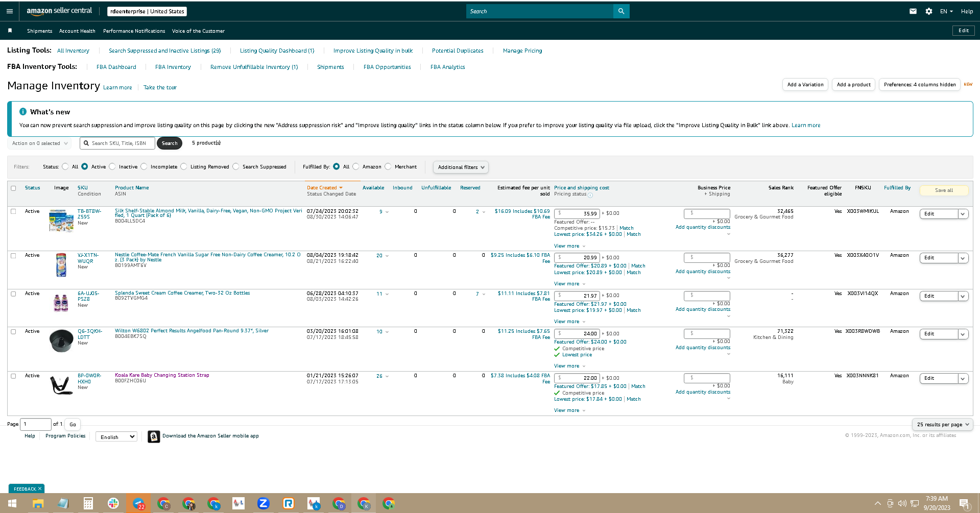This screenshot has width=980, height=513.
Task: Close the Feedback tab with X
Action: pyautogui.click(x=40, y=488)
